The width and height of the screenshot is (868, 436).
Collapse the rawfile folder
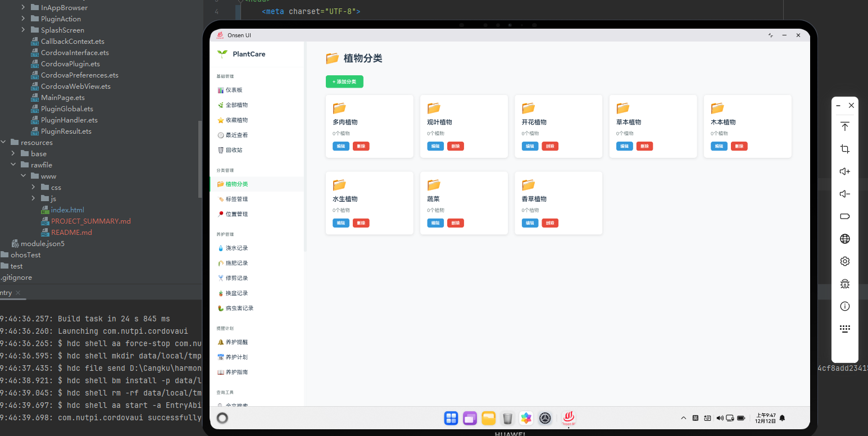click(12, 165)
